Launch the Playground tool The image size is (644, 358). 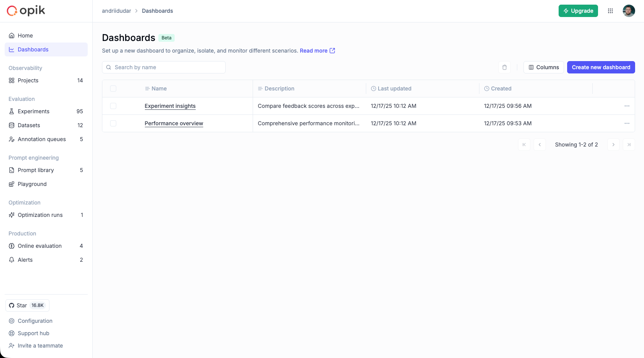click(x=32, y=184)
